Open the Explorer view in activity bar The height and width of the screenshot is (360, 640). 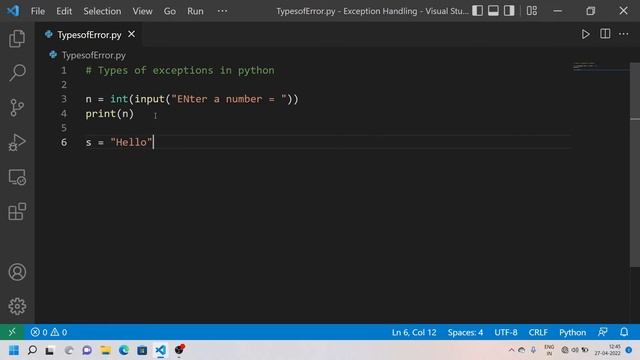(x=17, y=38)
